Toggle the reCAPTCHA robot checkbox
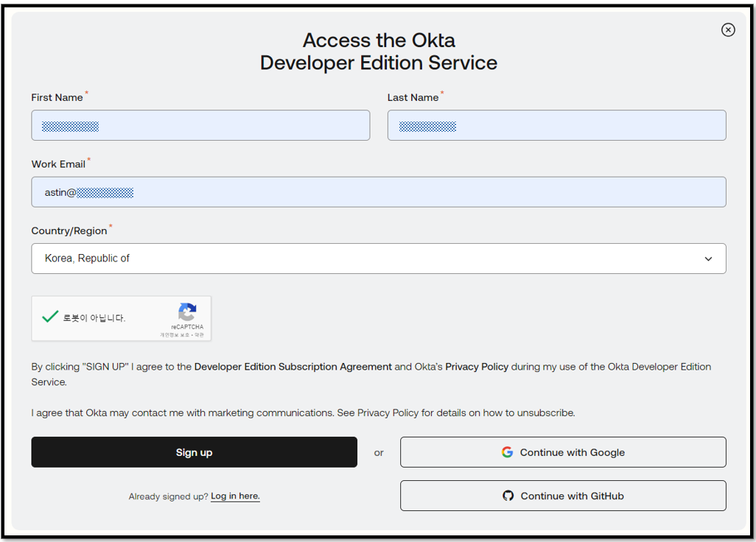The image size is (756, 542). tap(50, 317)
